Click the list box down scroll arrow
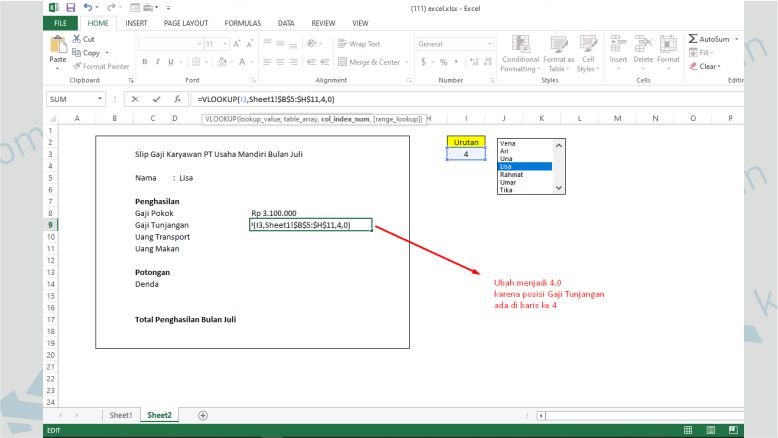Viewport: 778px width, 438px height. pos(559,187)
